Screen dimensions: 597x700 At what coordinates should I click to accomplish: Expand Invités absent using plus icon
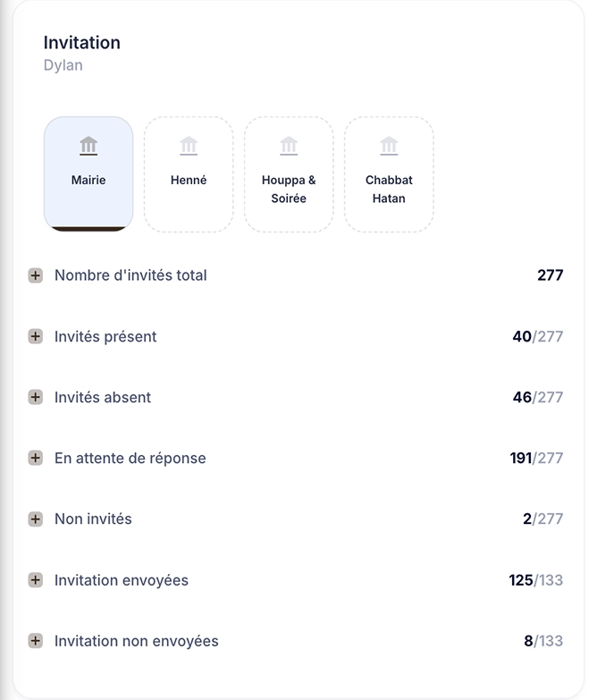pos(36,397)
